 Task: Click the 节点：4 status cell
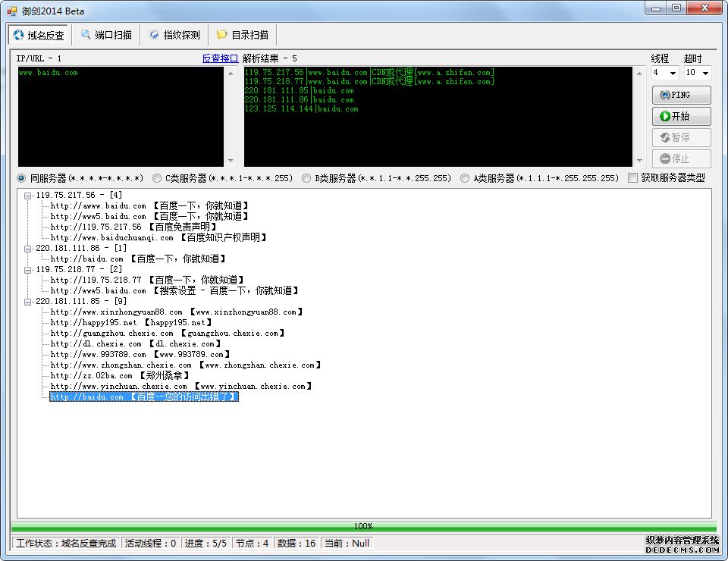252,544
